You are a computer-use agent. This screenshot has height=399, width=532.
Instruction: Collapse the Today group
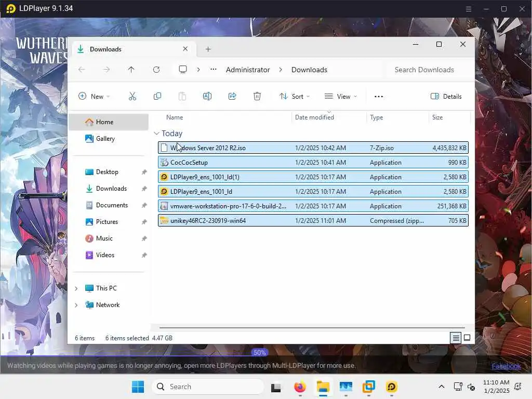click(156, 134)
